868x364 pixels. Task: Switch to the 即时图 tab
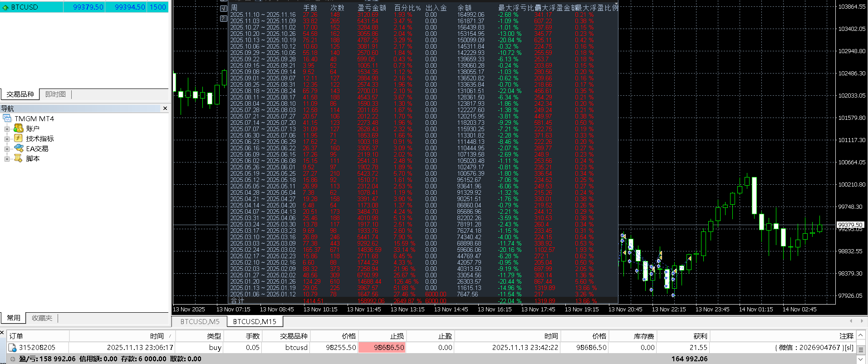[x=55, y=94]
